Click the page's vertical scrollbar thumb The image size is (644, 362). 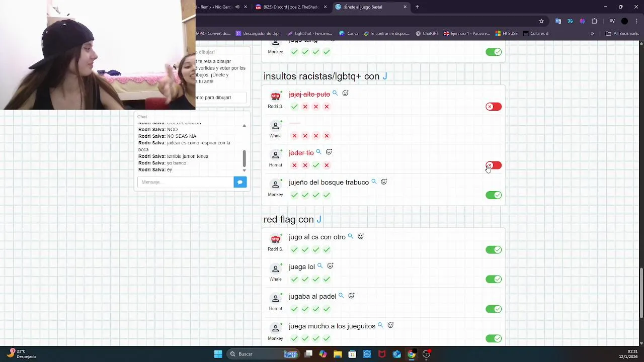coord(641,293)
